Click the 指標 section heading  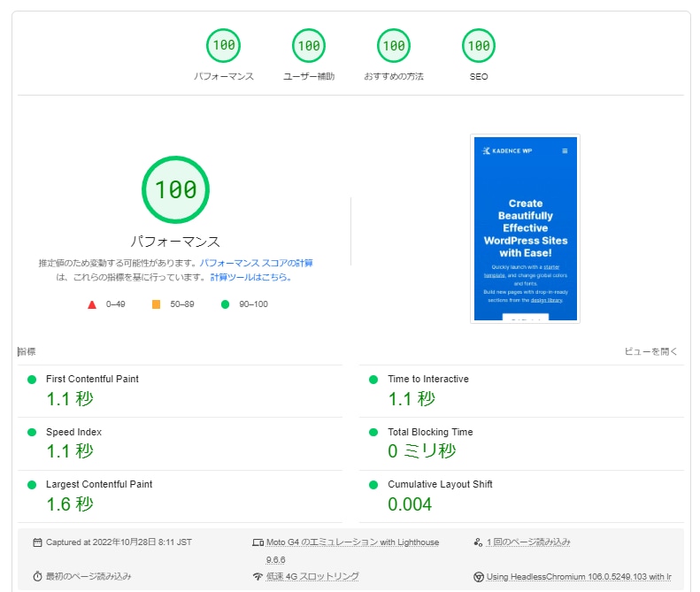[27, 352]
